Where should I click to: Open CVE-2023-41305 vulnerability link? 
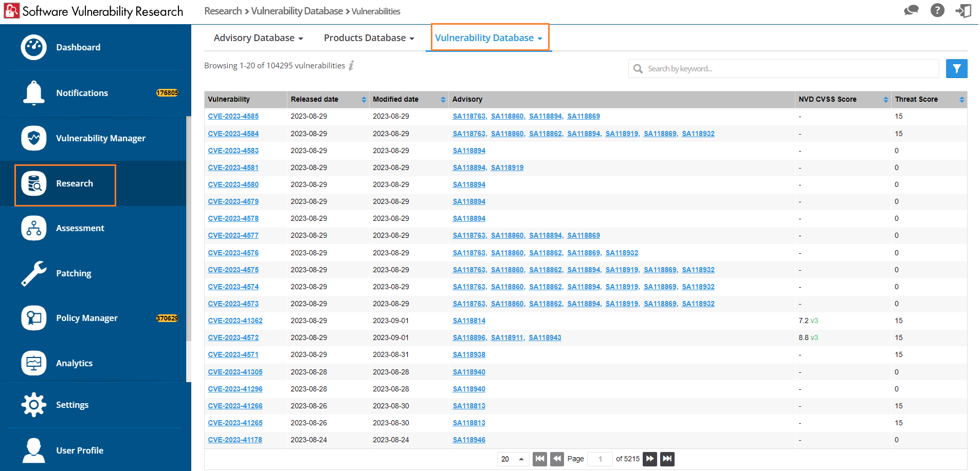pos(235,372)
